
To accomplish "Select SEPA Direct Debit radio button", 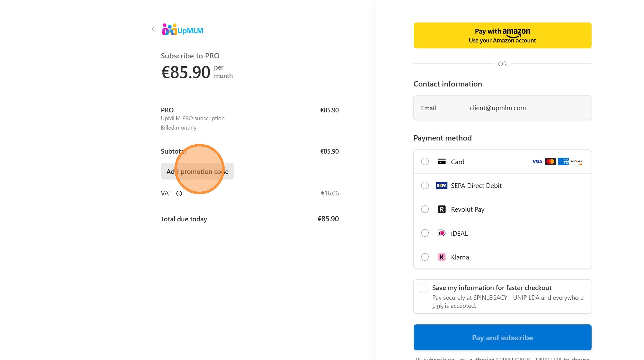I will click(425, 185).
